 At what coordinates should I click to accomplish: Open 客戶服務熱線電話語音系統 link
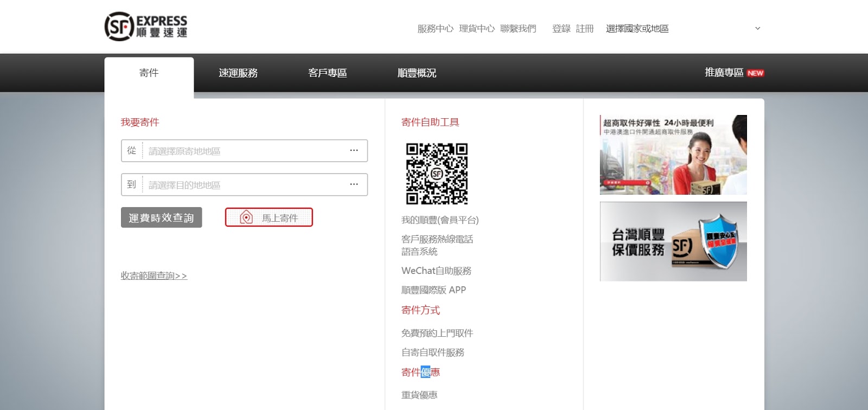click(x=437, y=245)
